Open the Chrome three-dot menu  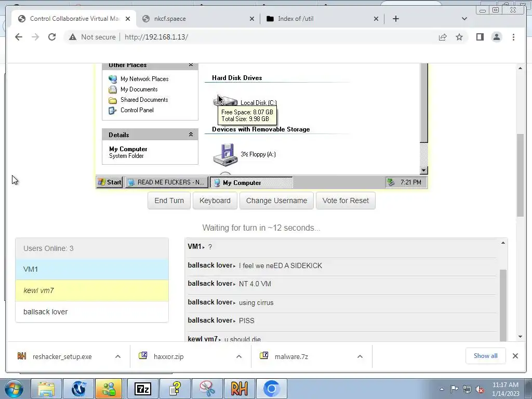pos(513,37)
